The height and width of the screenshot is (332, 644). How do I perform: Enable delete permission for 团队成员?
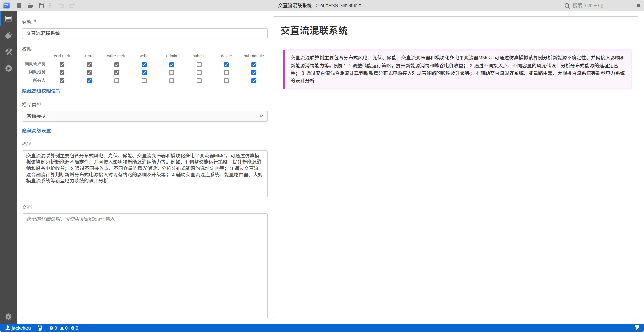pos(226,73)
